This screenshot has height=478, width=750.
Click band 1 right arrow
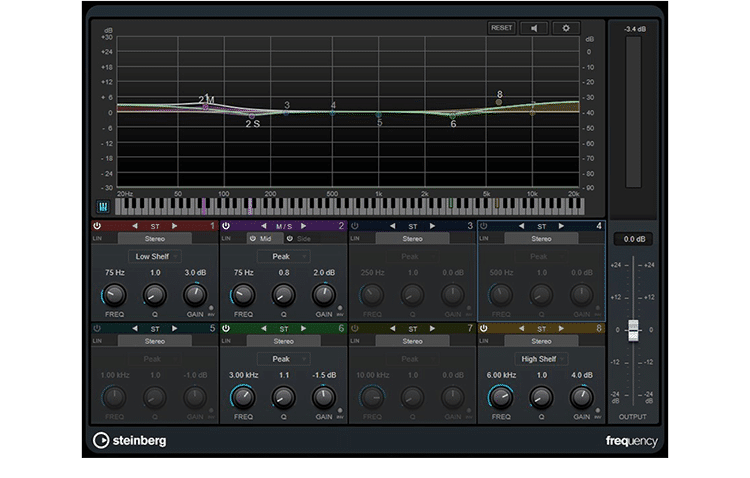(x=175, y=226)
